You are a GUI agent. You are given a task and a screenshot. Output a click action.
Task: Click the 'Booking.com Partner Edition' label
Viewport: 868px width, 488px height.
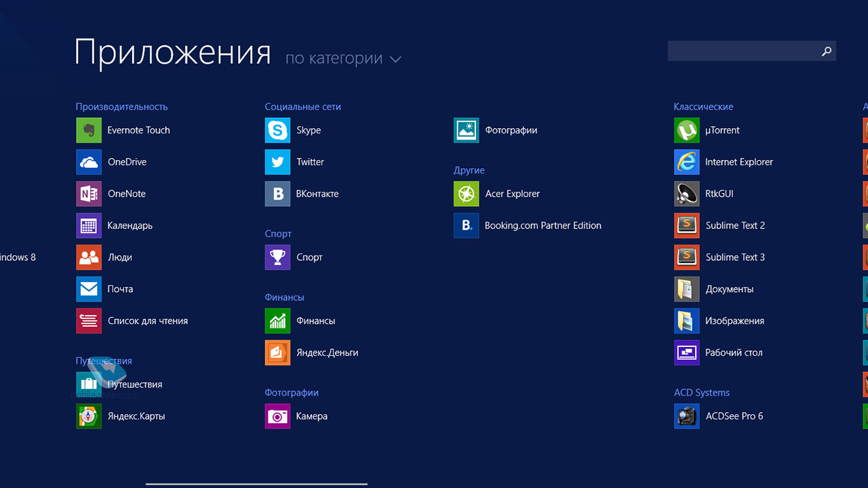543,226
